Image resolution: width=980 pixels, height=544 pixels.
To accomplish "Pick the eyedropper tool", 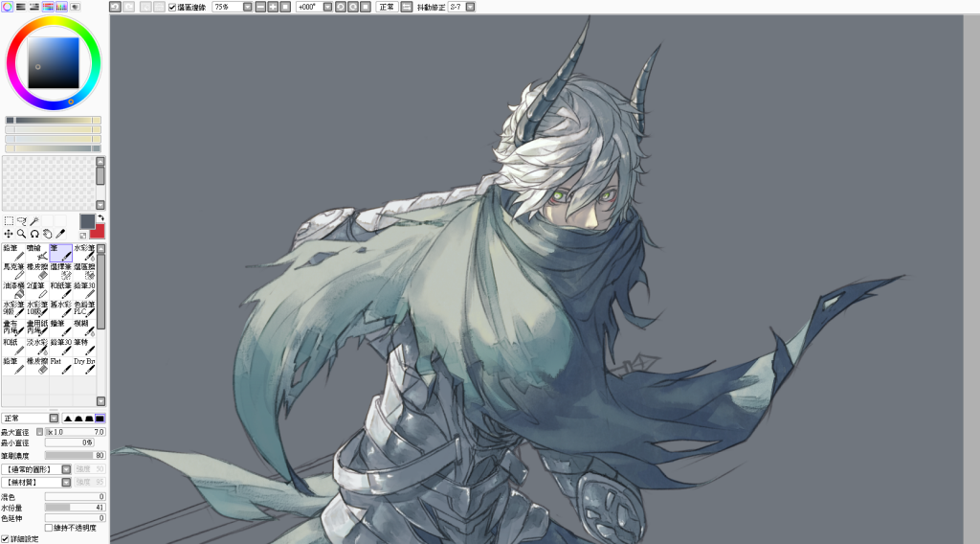I will click(59, 234).
